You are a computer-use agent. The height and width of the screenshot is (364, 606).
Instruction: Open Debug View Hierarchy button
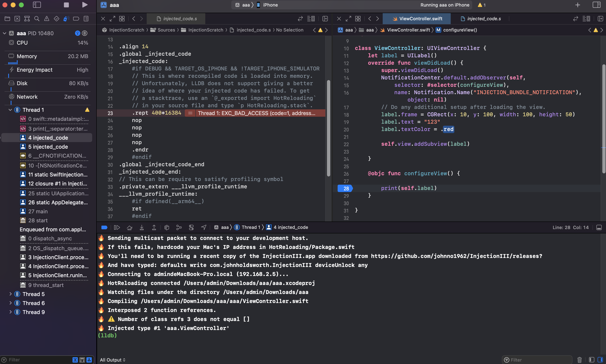tap(167, 227)
